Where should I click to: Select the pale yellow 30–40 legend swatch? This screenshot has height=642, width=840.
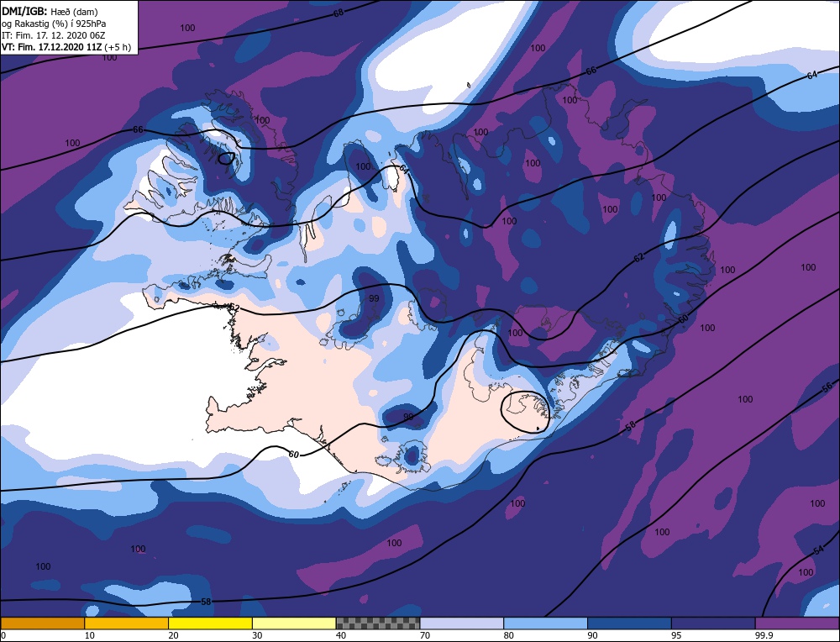point(294,624)
